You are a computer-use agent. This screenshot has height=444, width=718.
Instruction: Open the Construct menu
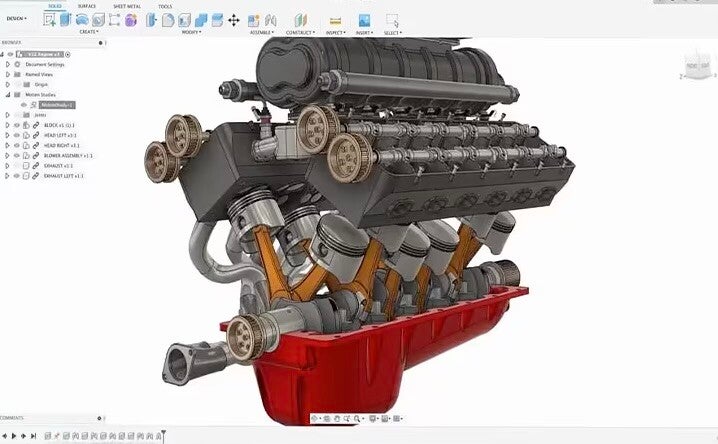[x=300, y=32]
